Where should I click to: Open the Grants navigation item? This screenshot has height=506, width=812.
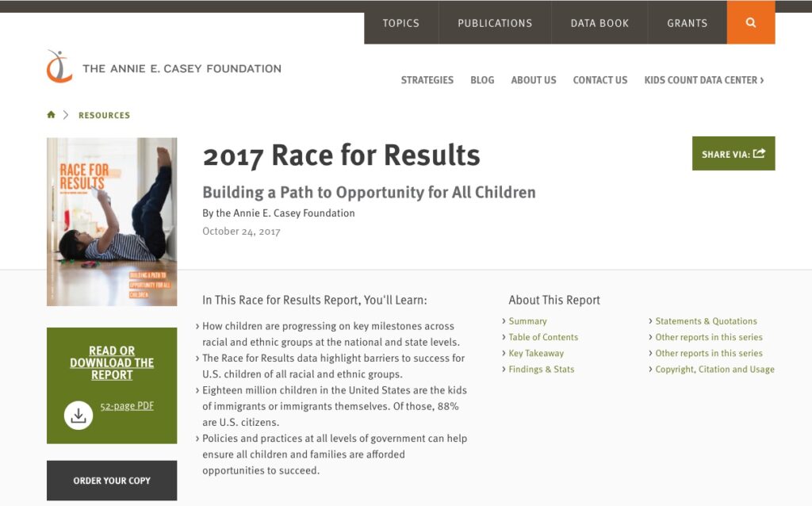(687, 23)
